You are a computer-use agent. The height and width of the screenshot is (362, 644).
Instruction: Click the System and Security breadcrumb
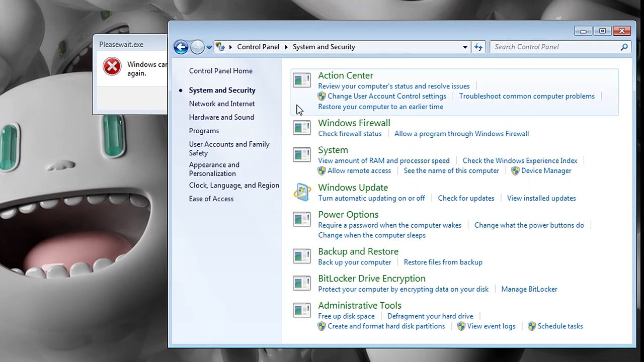point(324,47)
